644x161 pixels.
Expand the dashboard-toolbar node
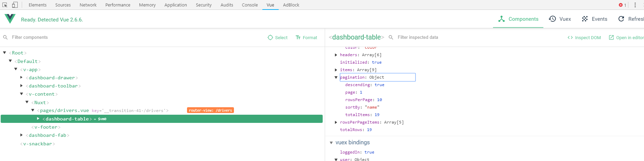pos(21,86)
